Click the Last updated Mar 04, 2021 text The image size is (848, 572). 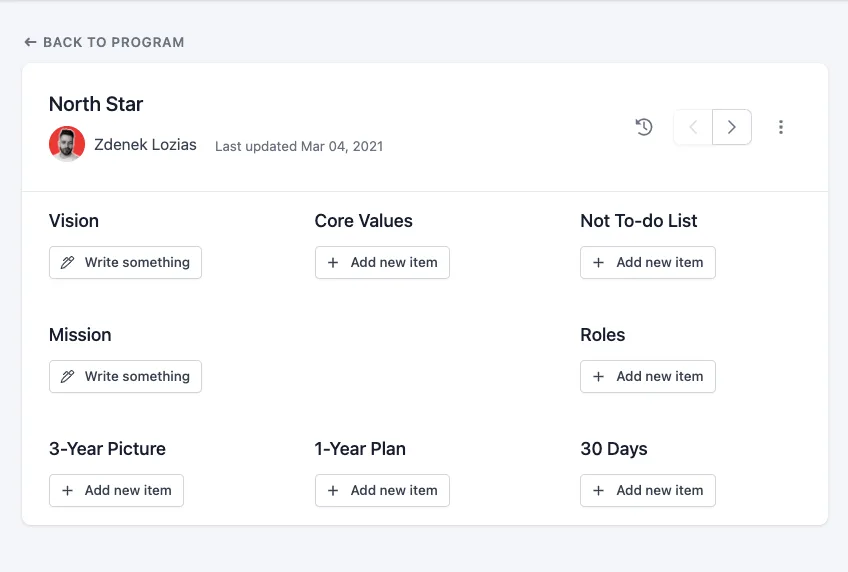[x=299, y=146]
